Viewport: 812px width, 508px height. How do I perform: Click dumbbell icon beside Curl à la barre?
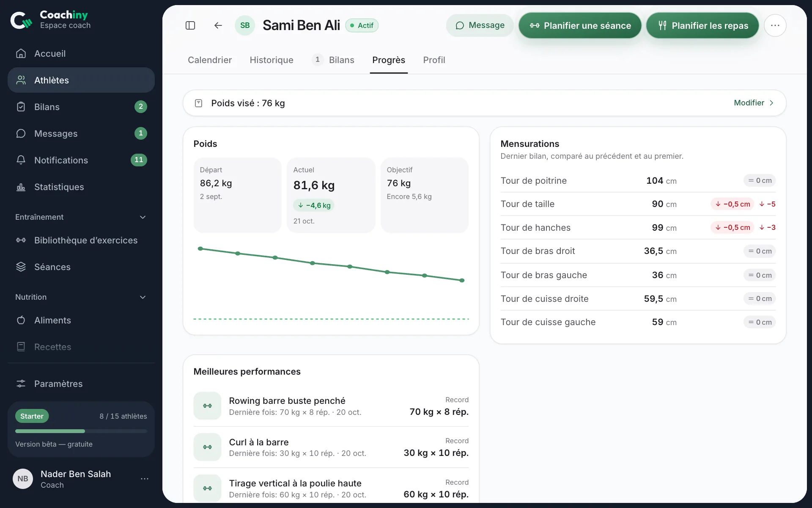(x=207, y=447)
